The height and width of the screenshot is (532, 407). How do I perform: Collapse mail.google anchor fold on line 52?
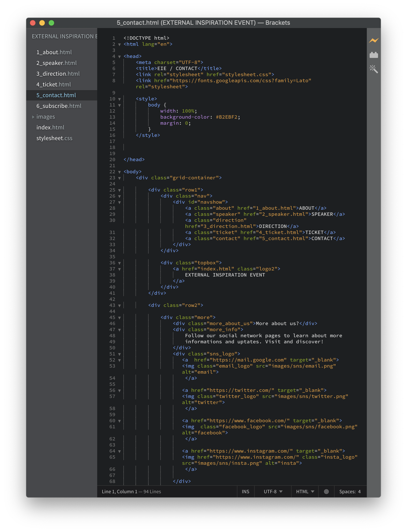[119, 360]
